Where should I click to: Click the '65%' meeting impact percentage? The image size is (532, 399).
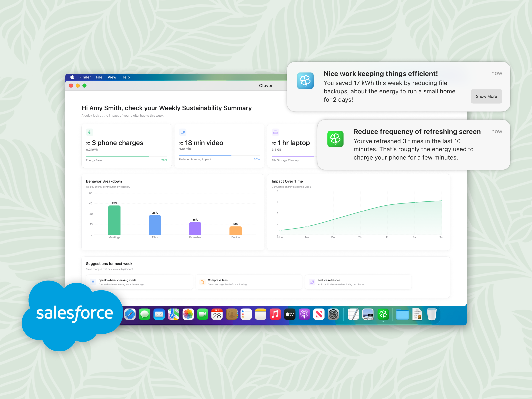[257, 159]
